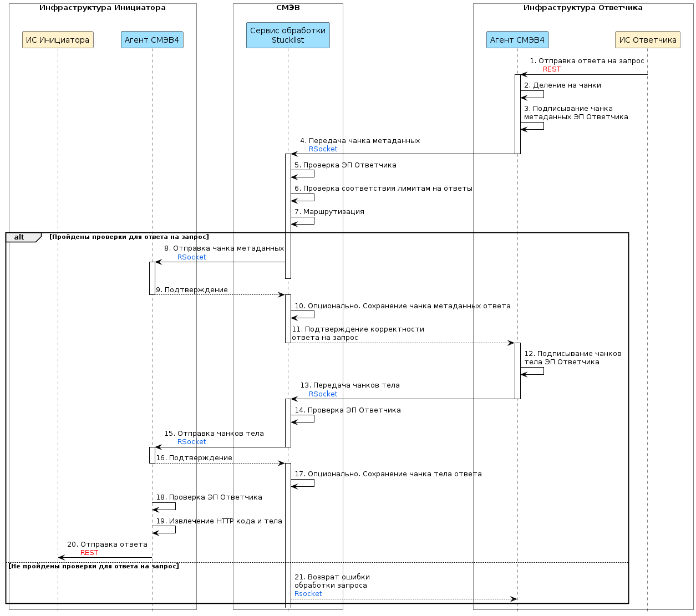
Task: Click the Инфраструктура Ответчика group title
Action: point(583,8)
